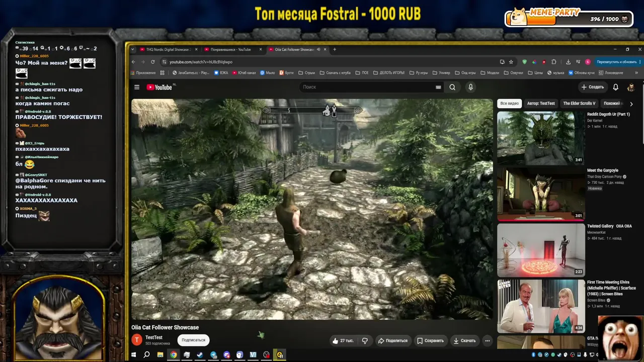Open the ДЕЛОТЬ ИГОРЫ! bookmarks folder
The width and height of the screenshot is (644, 362).
[x=388, y=73]
